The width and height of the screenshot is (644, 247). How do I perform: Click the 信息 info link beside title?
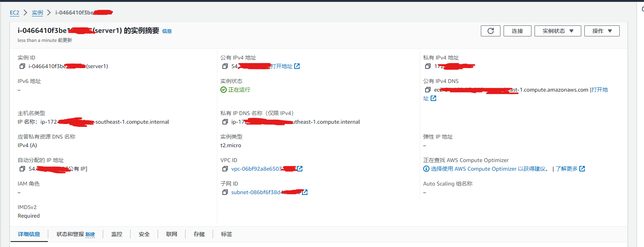167,31
